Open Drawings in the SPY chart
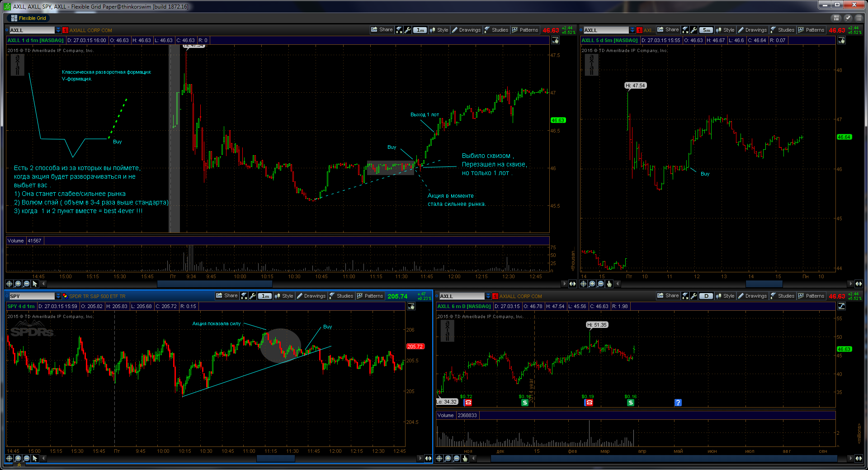868x470 pixels. tap(311, 296)
